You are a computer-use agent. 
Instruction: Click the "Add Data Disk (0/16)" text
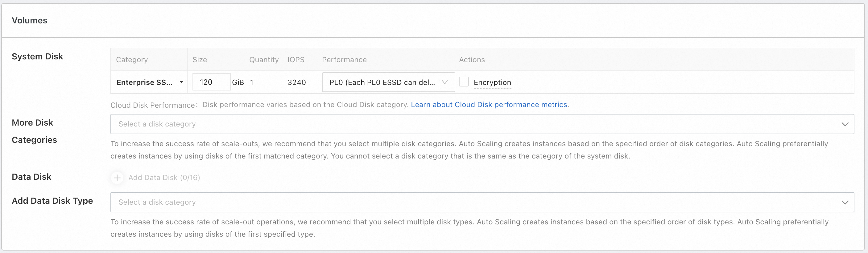[164, 178]
